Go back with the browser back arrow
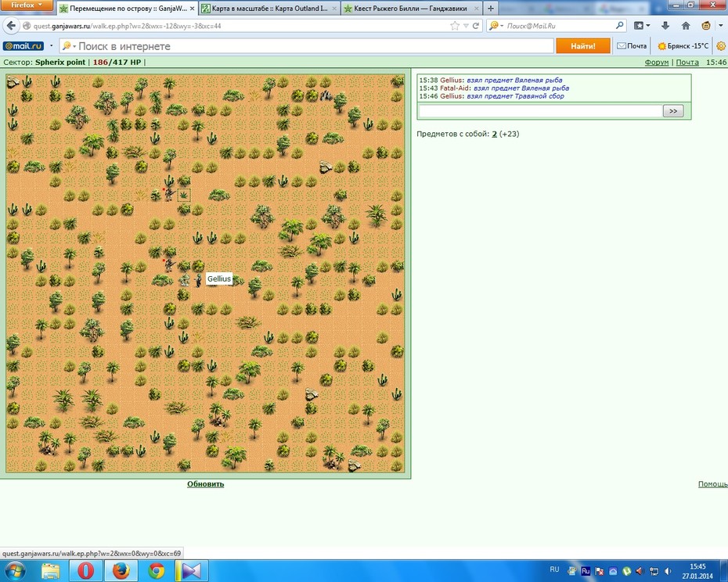Image resolution: width=728 pixels, height=582 pixels. pos(11,26)
